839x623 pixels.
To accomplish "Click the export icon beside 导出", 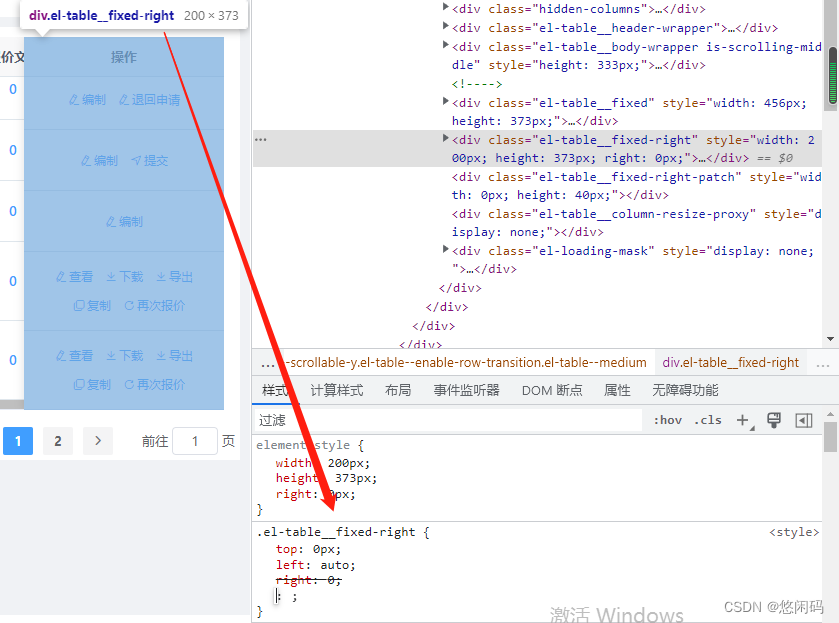I will pyautogui.click(x=161, y=277).
